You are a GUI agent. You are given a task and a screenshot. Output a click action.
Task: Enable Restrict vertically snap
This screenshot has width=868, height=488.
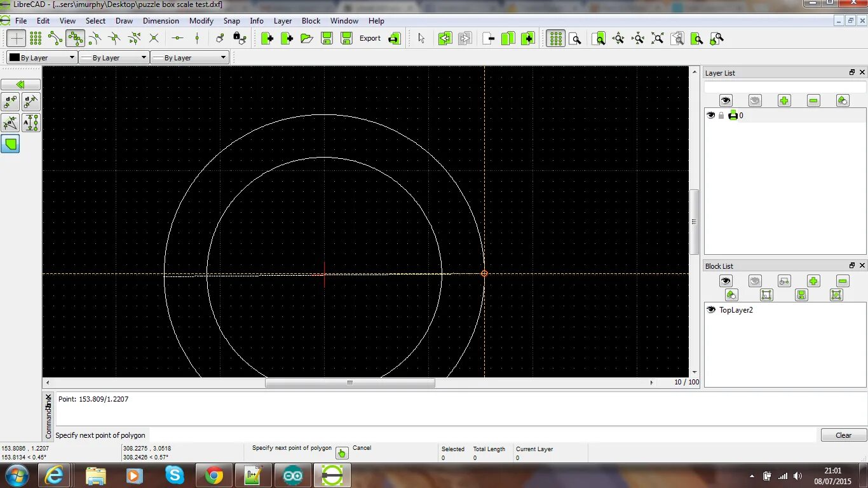(x=197, y=39)
